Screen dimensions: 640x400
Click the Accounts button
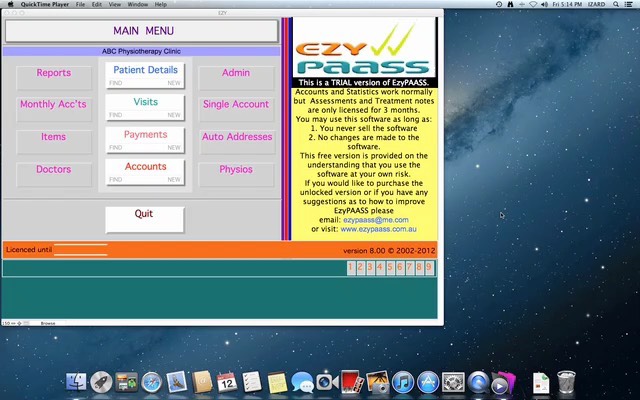pos(145,167)
